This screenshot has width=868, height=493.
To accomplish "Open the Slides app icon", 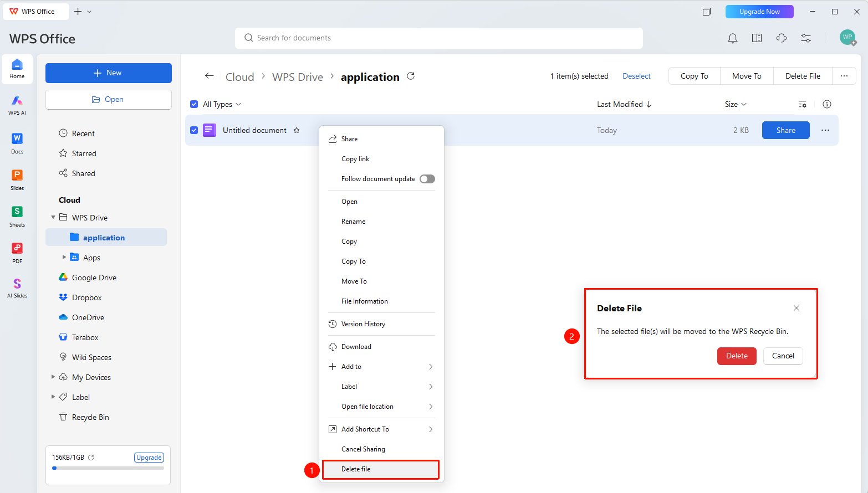I will [x=17, y=179].
